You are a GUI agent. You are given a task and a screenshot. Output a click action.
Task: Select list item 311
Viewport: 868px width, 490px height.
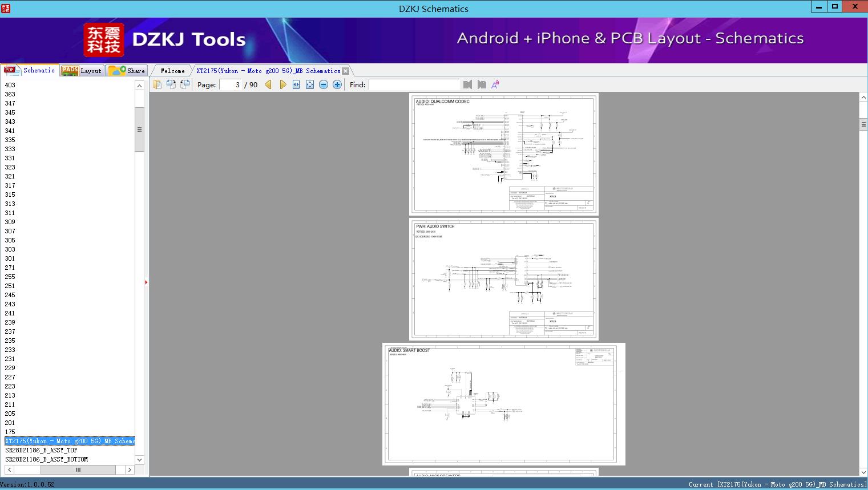pyautogui.click(x=10, y=213)
